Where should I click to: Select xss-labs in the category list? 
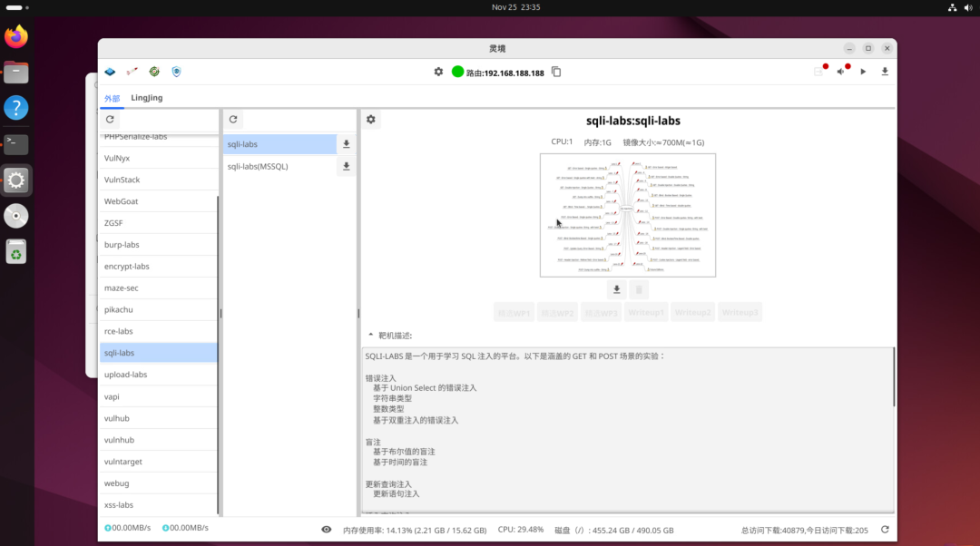(x=159, y=505)
